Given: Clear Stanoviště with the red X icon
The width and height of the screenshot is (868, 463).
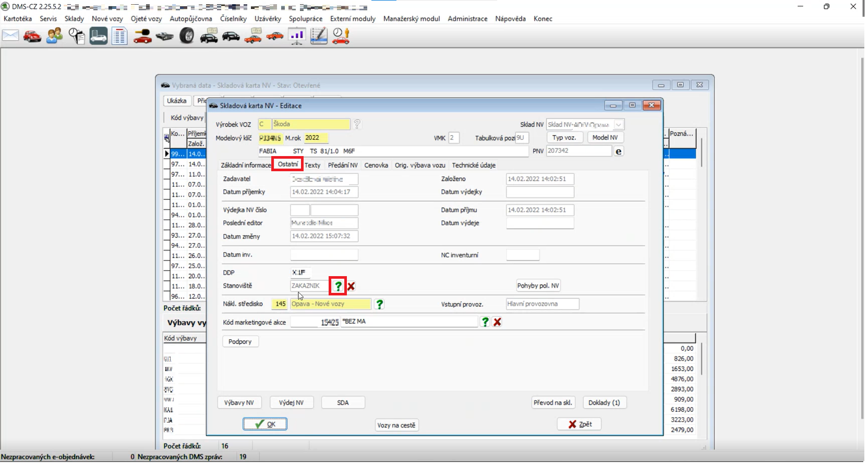Looking at the screenshot, I should 352,286.
